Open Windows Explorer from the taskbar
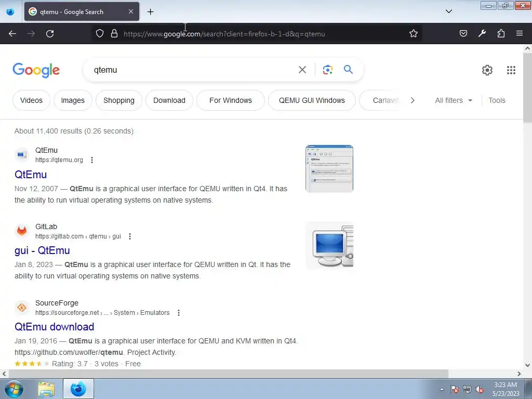 (x=46, y=389)
